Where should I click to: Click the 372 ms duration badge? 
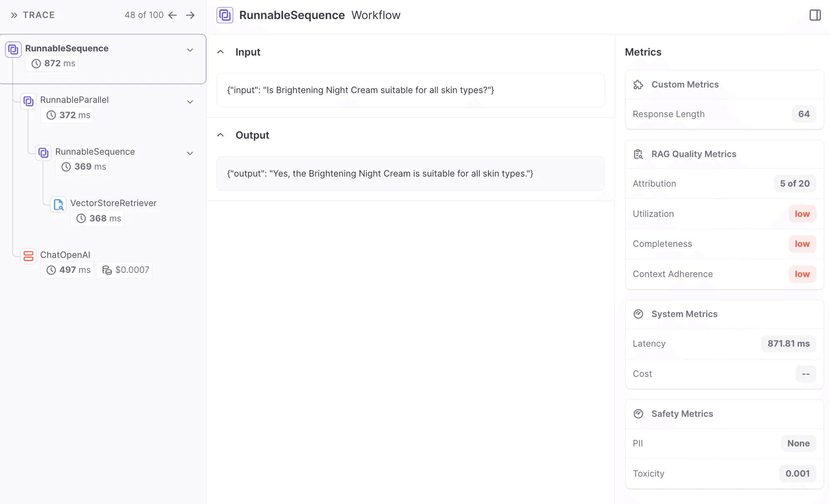[x=67, y=115]
